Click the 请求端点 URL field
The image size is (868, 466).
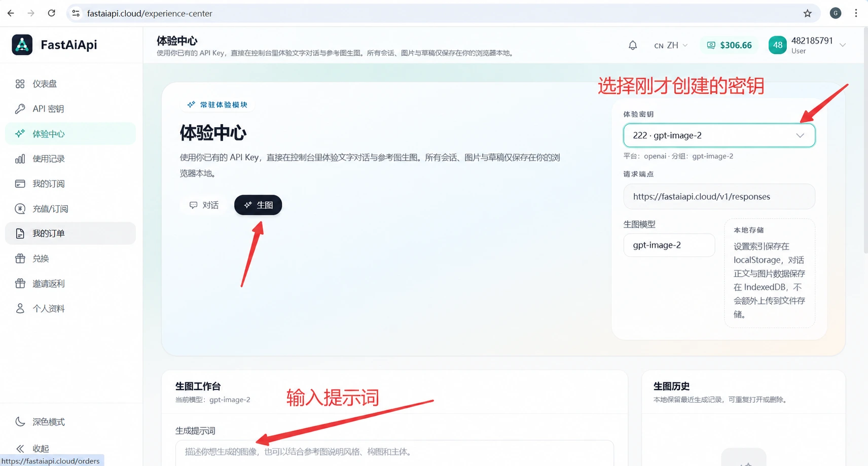tap(719, 196)
